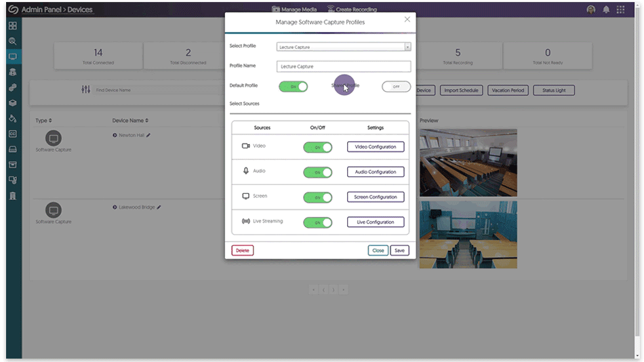Toggle the Audio source switch
This screenshot has width=644, height=362.
317,172
